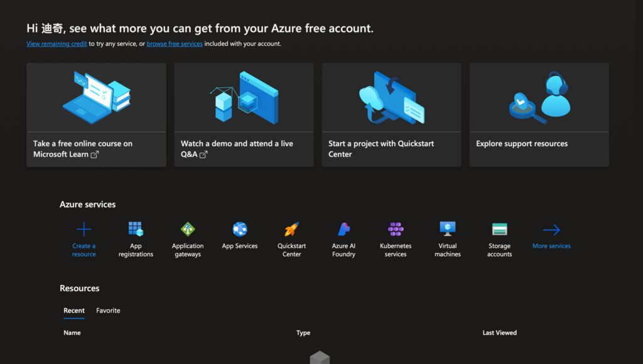Screen dimensions: 643x364
Task: Click the More services arrow icon
Action: coord(551,230)
